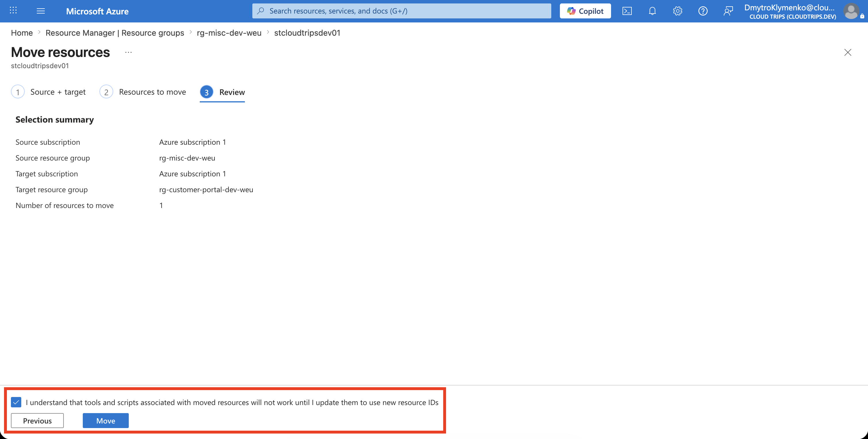Click the Microsoft Azure home title

pos(97,11)
